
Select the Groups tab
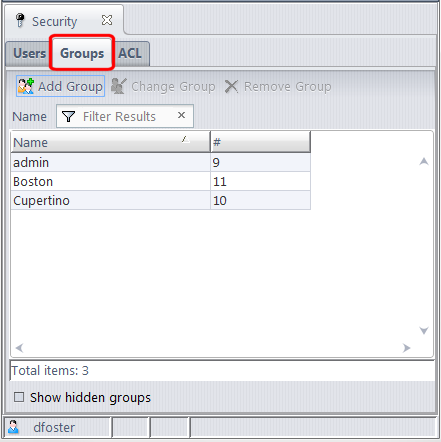pyautogui.click(x=82, y=53)
